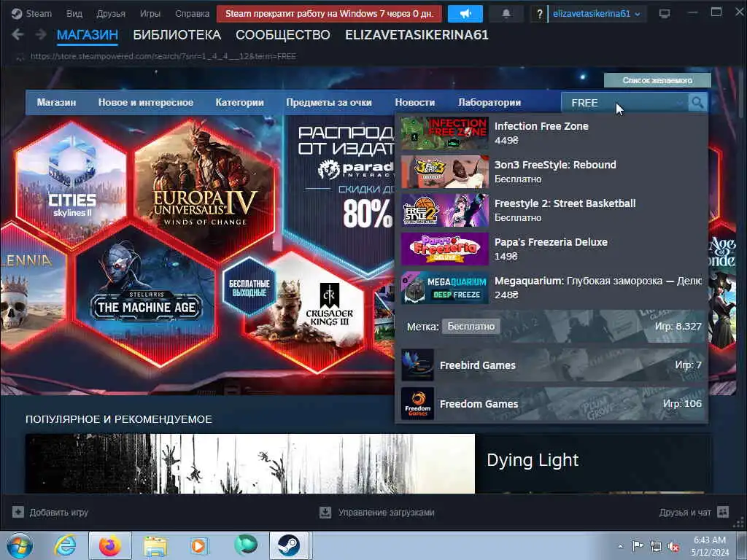The width and height of the screenshot is (747, 560).
Task: Open Cities Skylines II hexagon tile
Action: (x=72, y=183)
